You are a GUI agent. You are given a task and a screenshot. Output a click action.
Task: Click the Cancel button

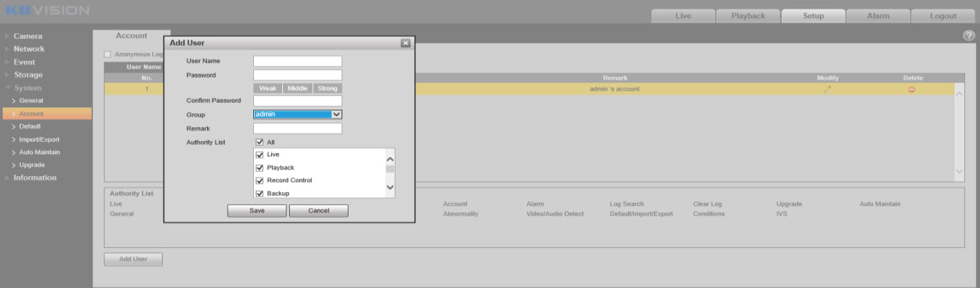(x=318, y=211)
